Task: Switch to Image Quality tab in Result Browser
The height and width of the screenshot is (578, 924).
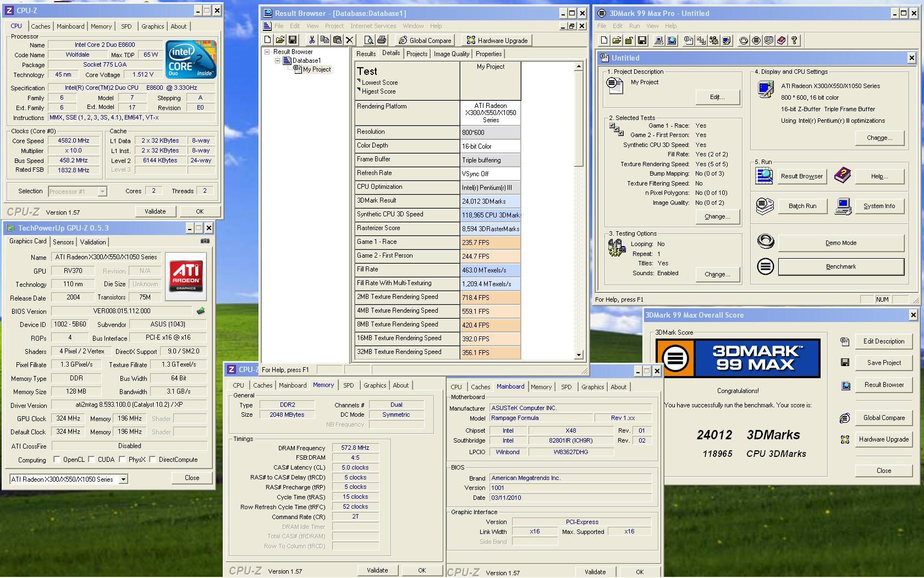Action: coord(452,54)
